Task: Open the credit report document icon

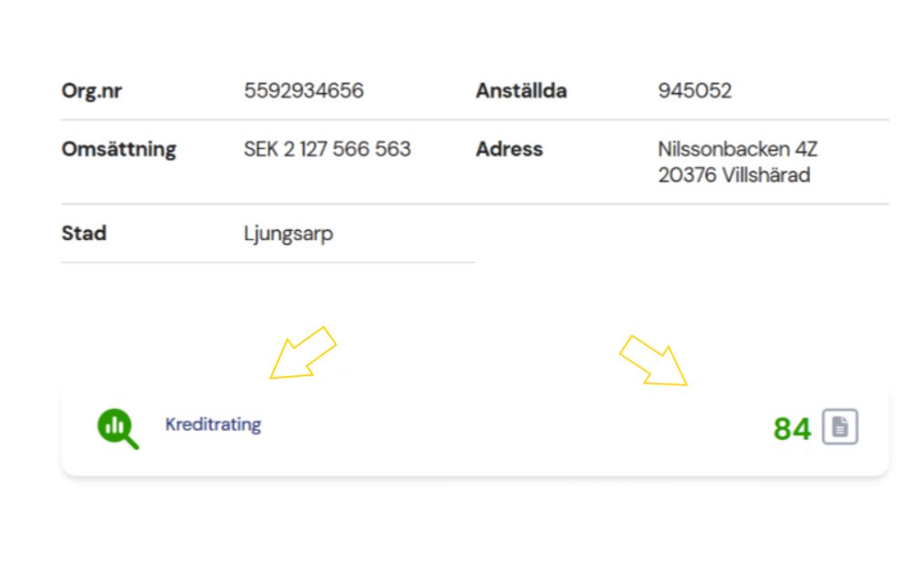Action: (x=840, y=427)
